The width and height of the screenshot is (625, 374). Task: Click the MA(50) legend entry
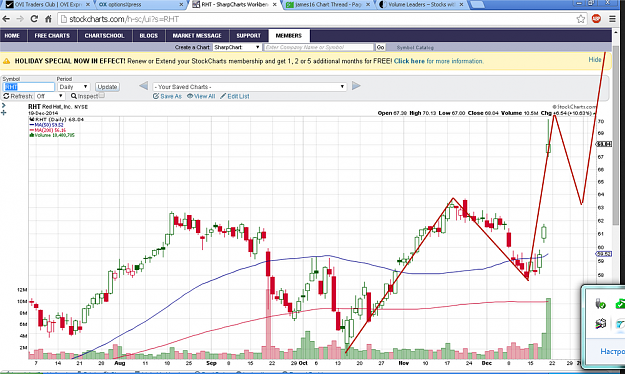pyautogui.click(x=47, y=125)
